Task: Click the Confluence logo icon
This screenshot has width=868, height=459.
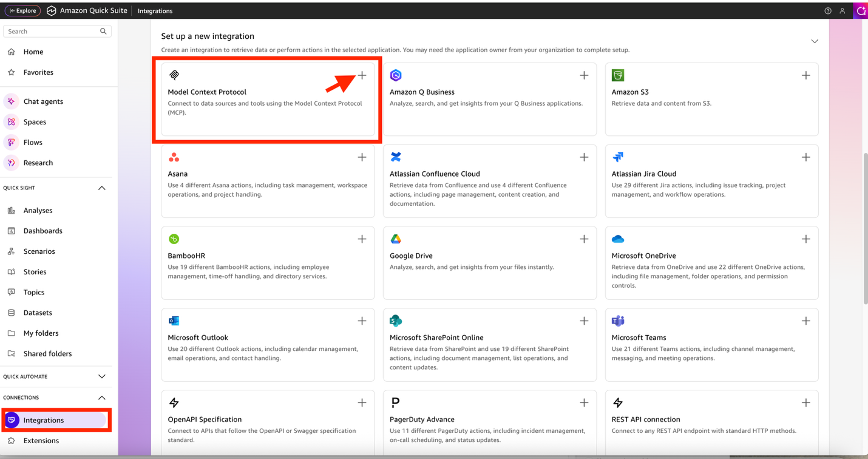Action: tap(396, 157)
